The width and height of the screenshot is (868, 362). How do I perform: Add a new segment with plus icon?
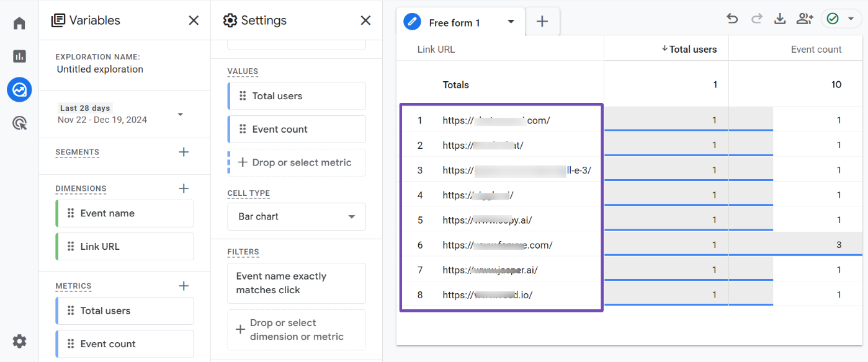[x=184, y=152]
